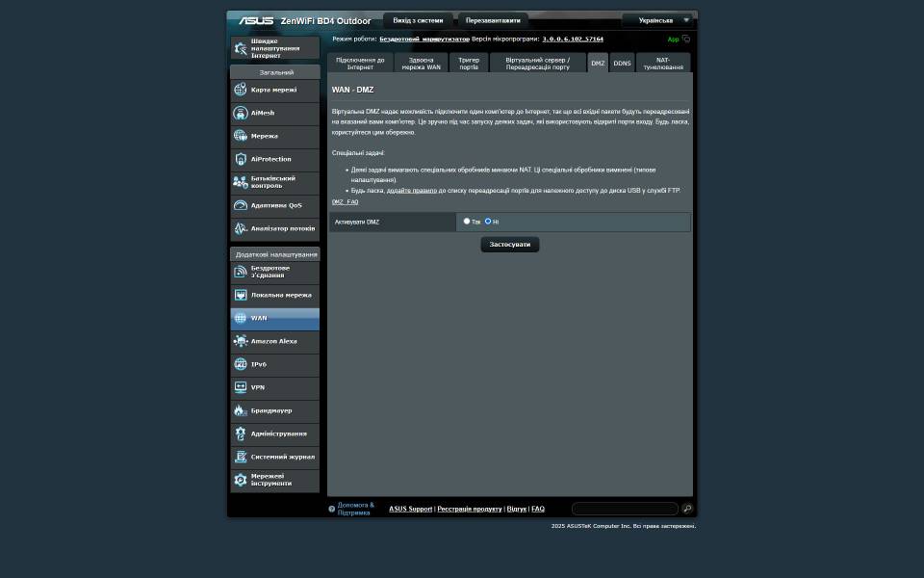Click the Перезавантажити button

point(493,20)
